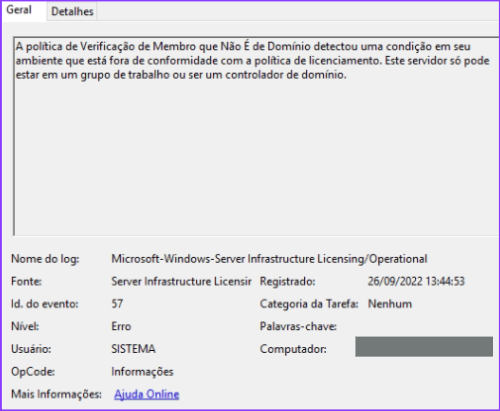Click the OpCode value Informações
This screenshot has width=500, height=411.
142,372
